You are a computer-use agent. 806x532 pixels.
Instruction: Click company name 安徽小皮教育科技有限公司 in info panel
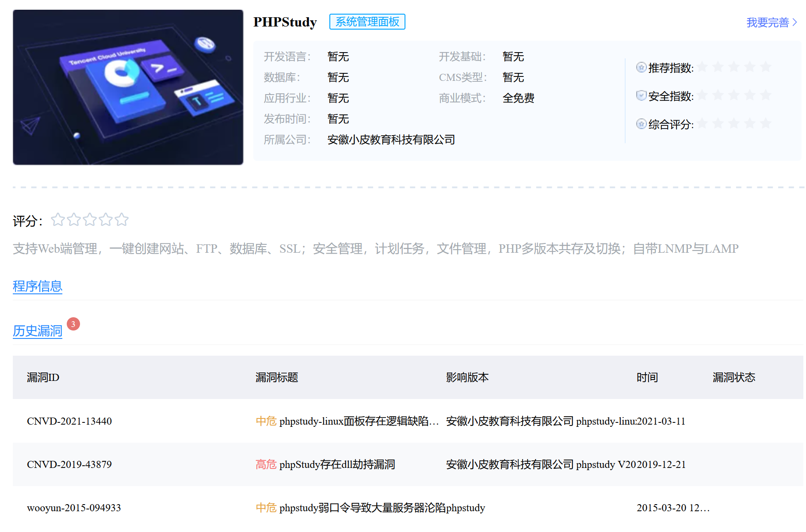click(x=391, y=140)
